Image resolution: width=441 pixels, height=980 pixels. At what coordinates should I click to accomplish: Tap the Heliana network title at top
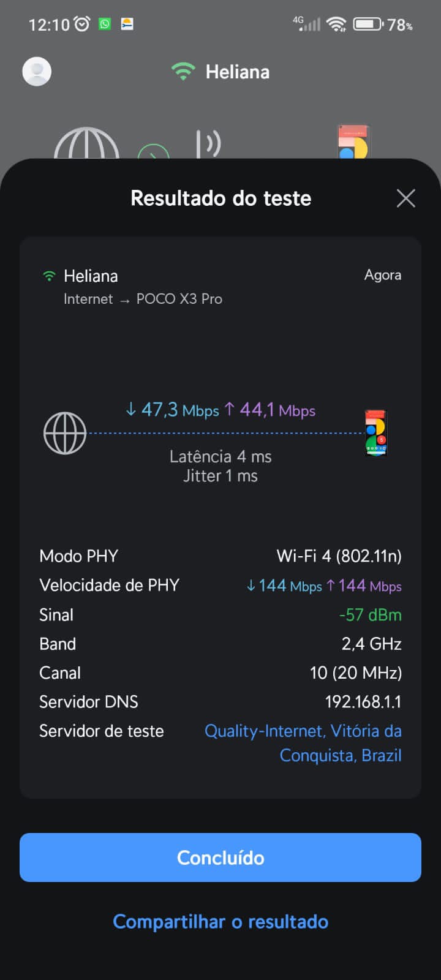(238, 72)
